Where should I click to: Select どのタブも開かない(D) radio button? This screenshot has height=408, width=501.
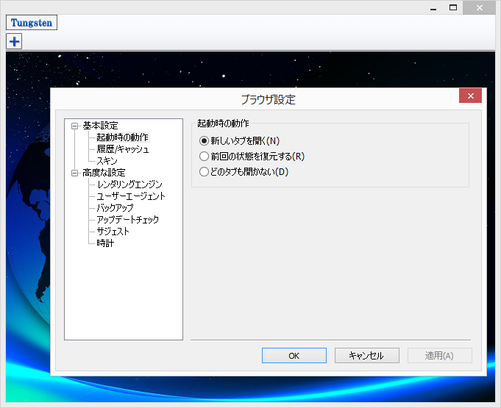[204, 172]
